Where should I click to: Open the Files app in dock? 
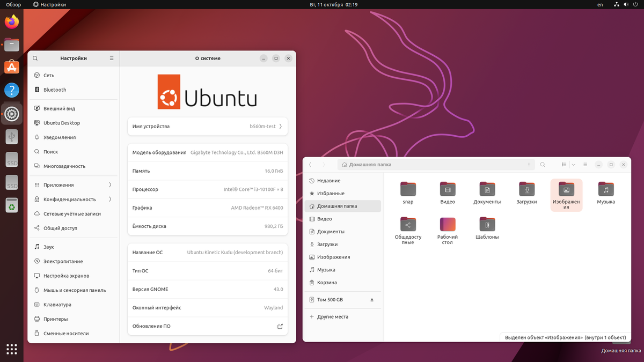[x=12, y=45]
